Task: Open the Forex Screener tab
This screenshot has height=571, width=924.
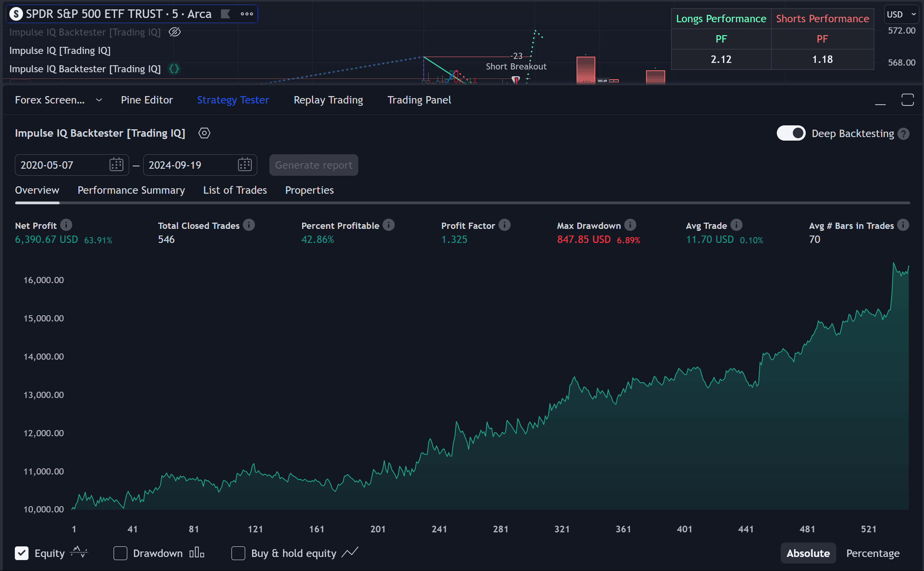Action: pyautogui.click(x=50, y=100)
